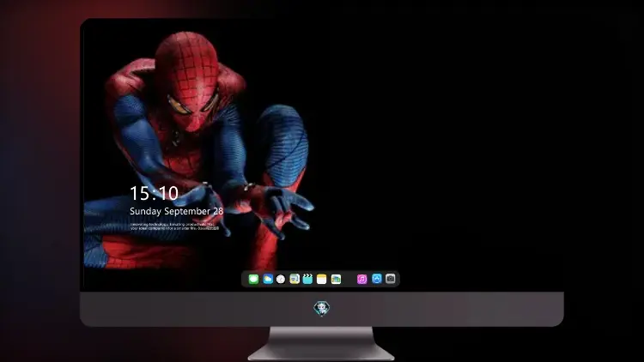This screenshot has width=644, height=362.
Task: Open the photo gallery app in dock
Action: coord(336,279)
